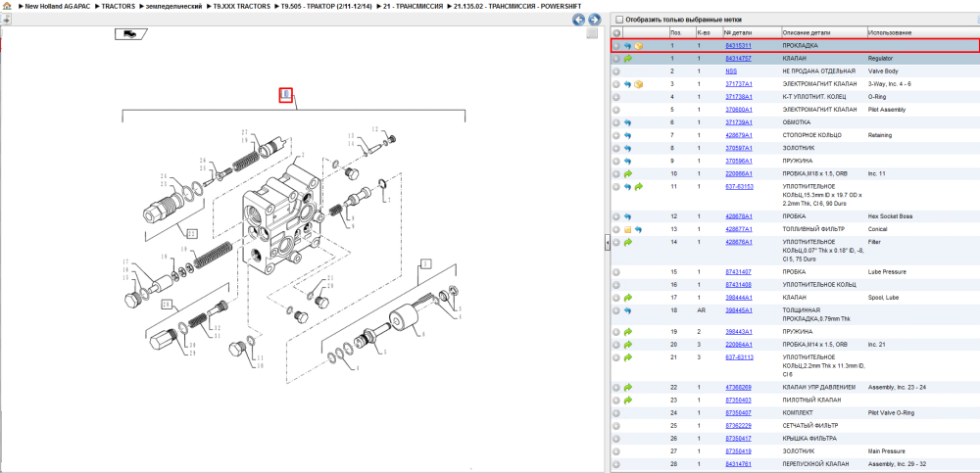Sort by Описание детали column header

click(x=806, y=32)
